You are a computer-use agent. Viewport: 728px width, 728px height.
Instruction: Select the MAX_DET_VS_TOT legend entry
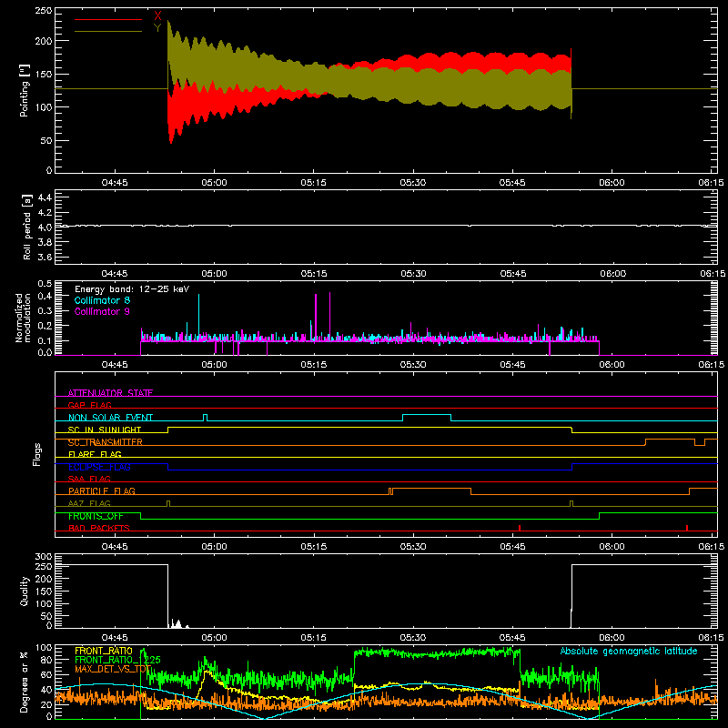(113, 669)
